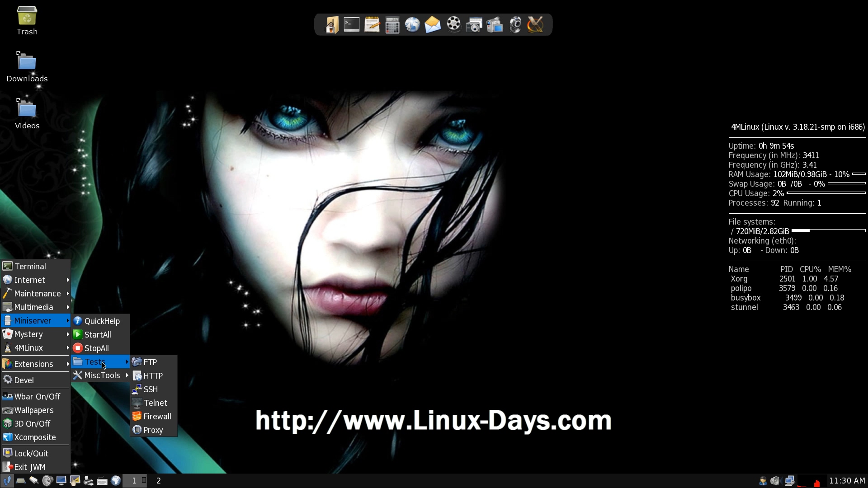Expand the Extensions submenu

click(36, 364)
